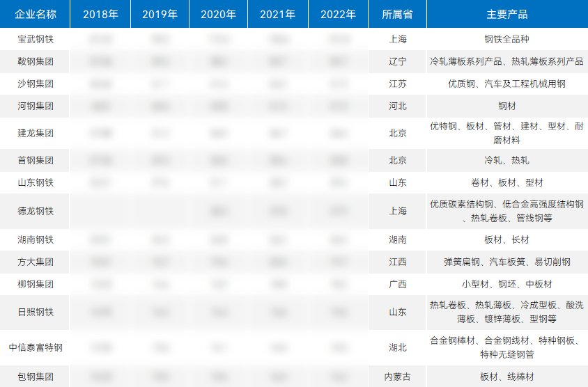Click 合金钢棒材、合金钢线材 product cell
This screenshot has height=387, width=588.
pyautogui.click(x=507, y=347)
